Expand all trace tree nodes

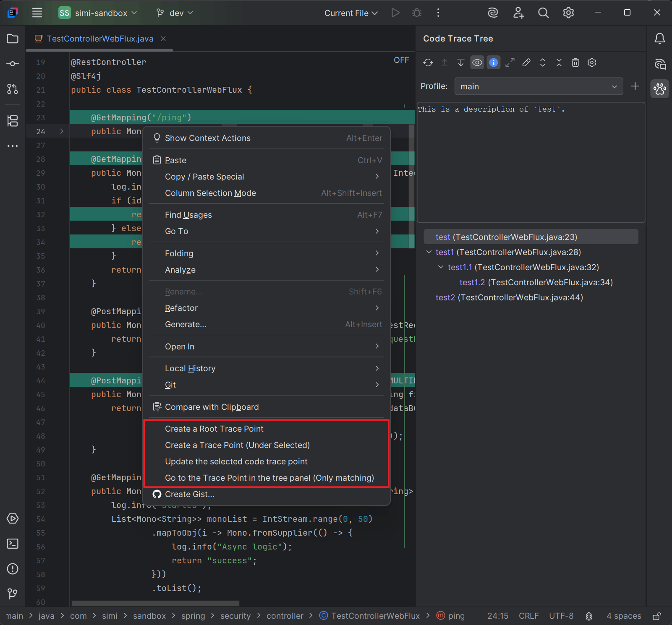point(543,62)
